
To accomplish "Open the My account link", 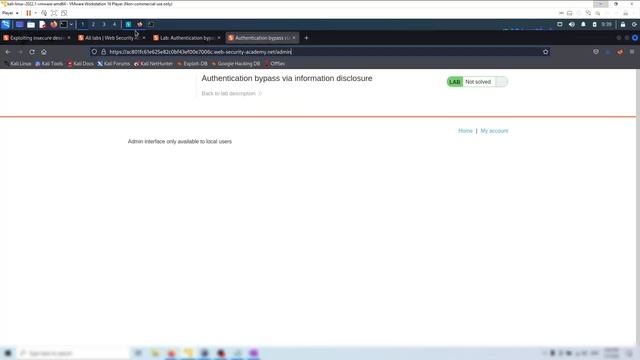I will (x=494, y=131).
